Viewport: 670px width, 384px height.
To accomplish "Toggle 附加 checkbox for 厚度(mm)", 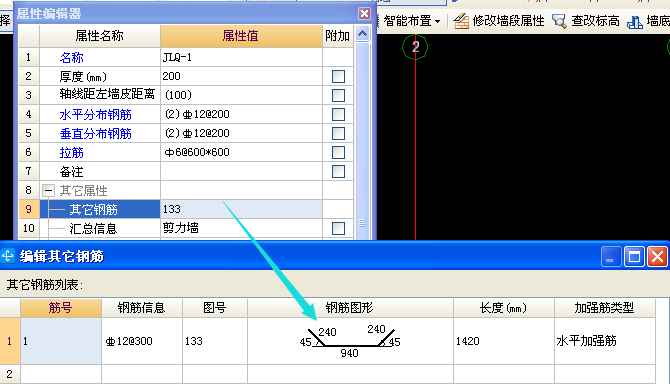I will (x=338, y=76).
